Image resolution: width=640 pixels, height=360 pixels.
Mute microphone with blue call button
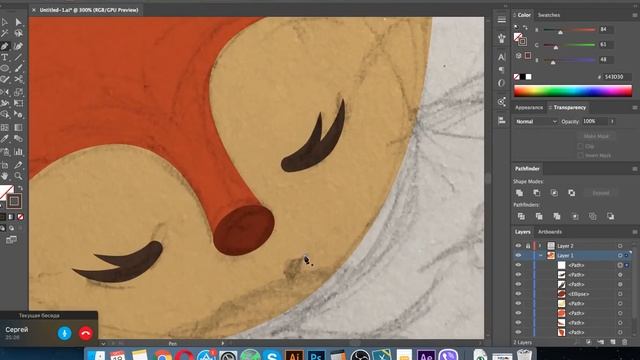(64, 333)
